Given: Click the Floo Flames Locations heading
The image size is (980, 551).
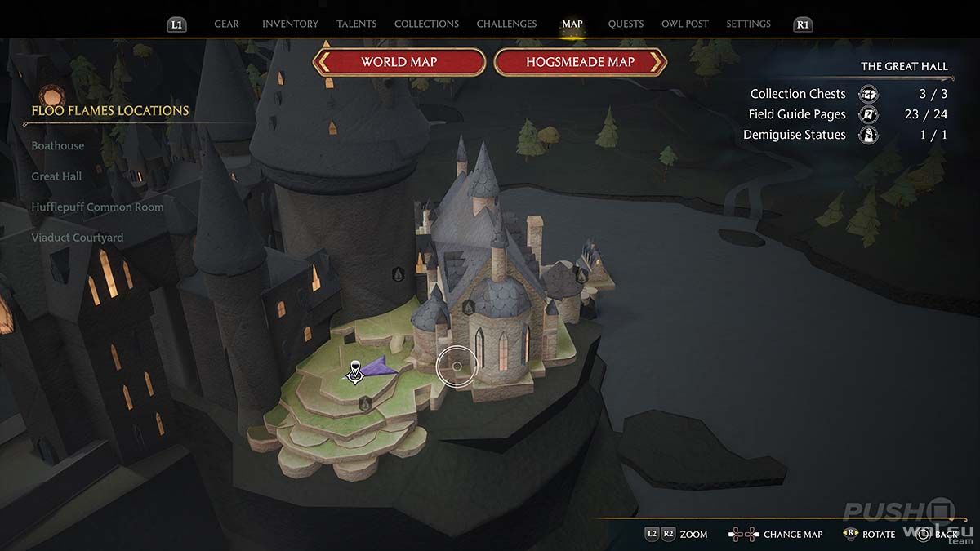Looking at the screenshot, I should click(110, 110).
